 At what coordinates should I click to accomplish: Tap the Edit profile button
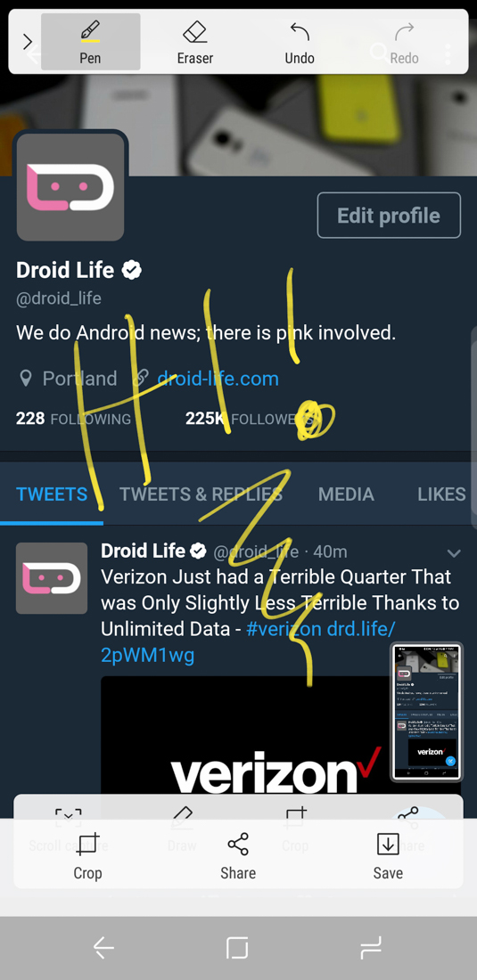click(x=389, y=216)
